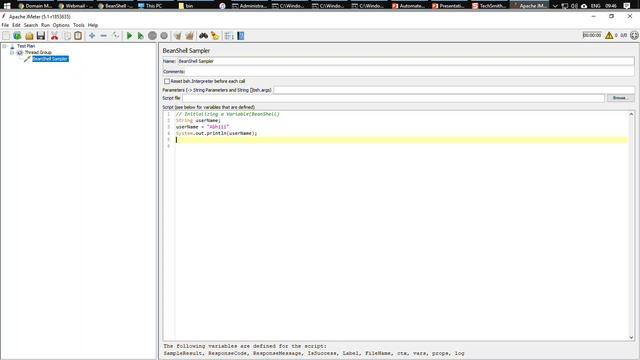640x360 pixels.
Task: Click the userName assignment code line
Action: point(202,127)
